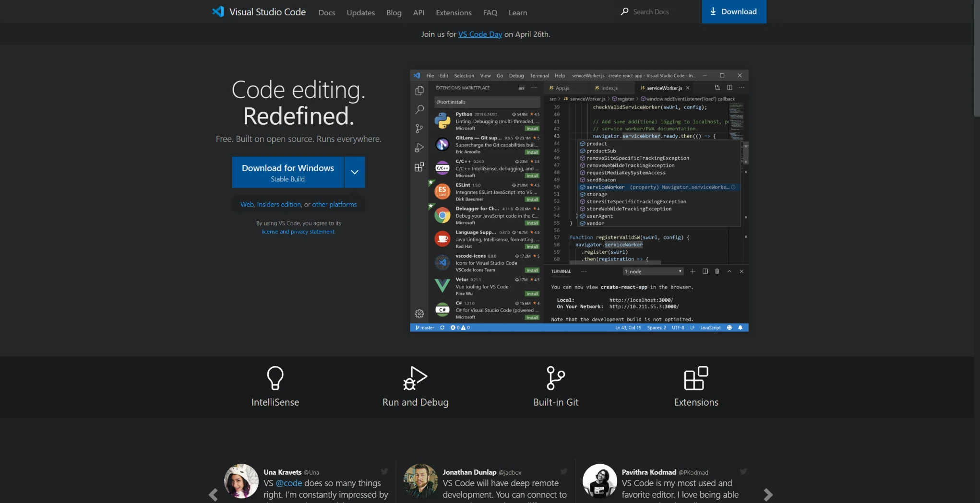
Task: Click the Run and Debug bug-play icon
Action: coord(416,378)
